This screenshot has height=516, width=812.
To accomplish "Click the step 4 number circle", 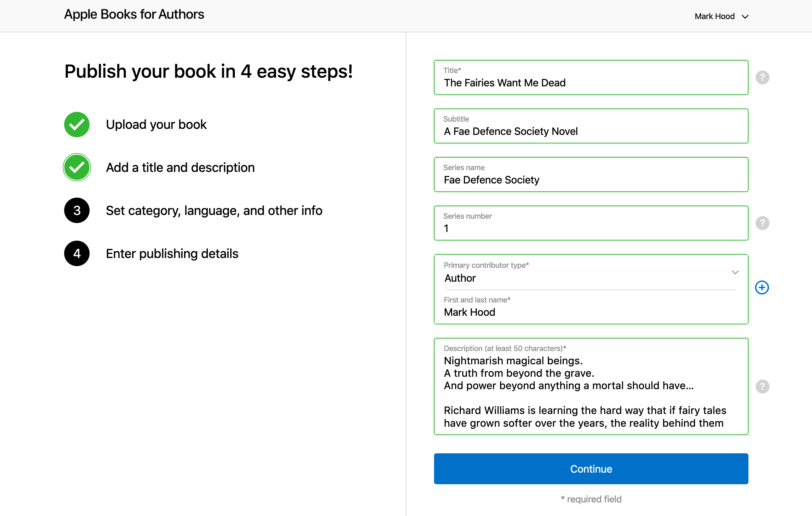I will tap(77, 253).
